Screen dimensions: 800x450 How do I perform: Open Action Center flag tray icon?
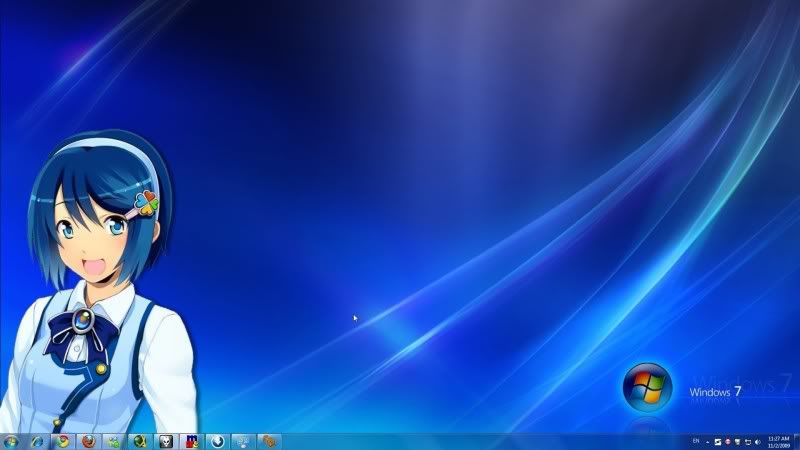click(x=737, y=442)
